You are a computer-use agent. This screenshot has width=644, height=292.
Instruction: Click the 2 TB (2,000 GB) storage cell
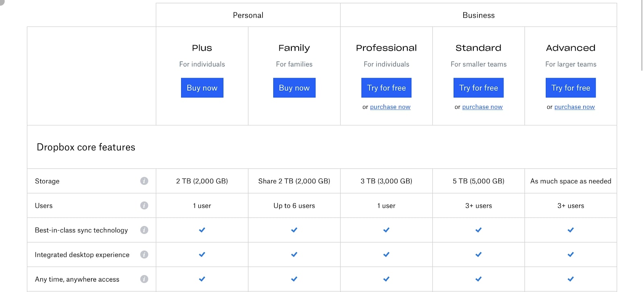(x=202, y=181)
